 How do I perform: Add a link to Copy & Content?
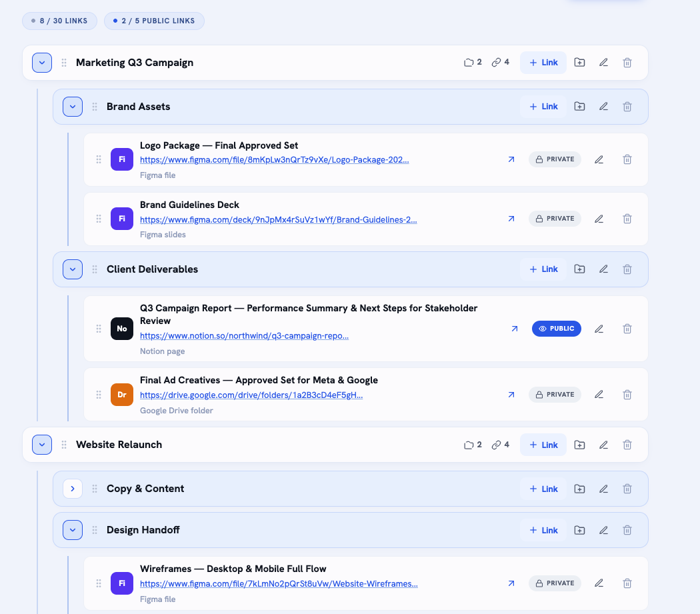point(543,489)
